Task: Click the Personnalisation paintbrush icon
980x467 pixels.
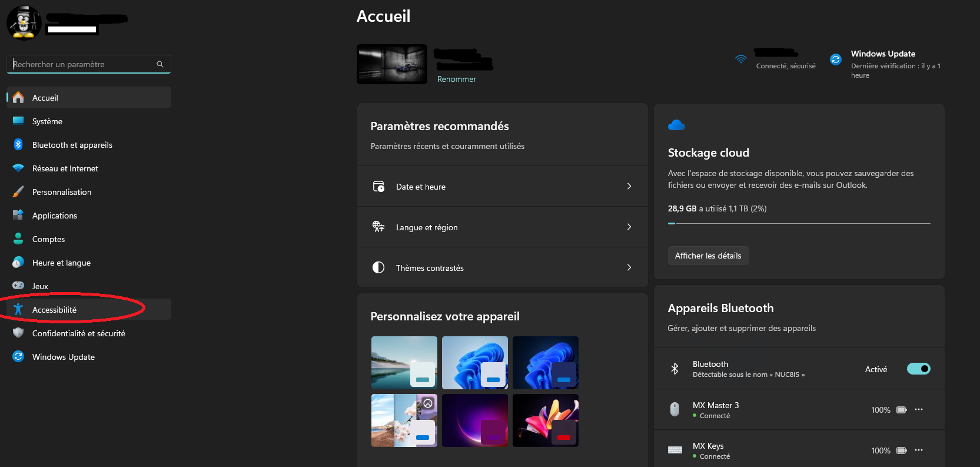Action: click(18, 192)
